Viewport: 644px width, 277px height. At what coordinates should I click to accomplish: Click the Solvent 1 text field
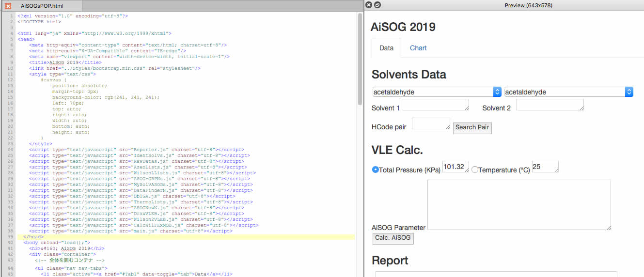pyautogui.click(x=436, y=105)
